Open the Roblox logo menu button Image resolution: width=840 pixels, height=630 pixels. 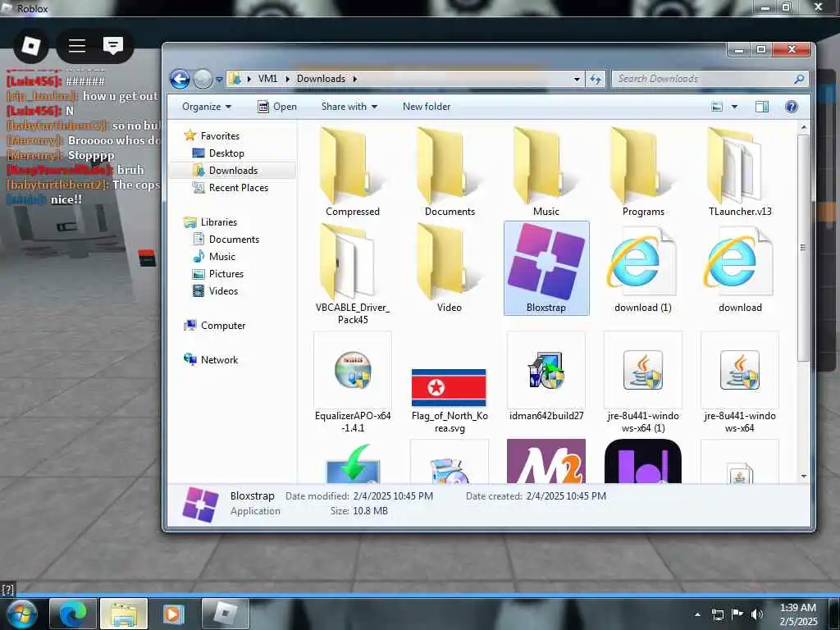(30, 46)
